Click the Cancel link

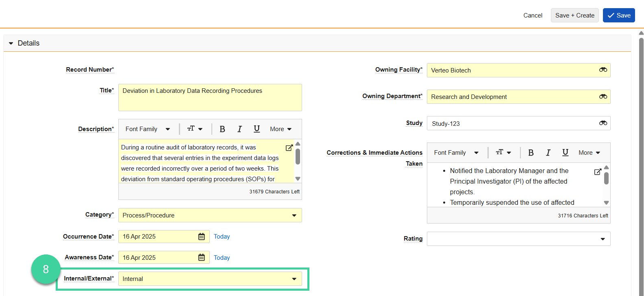coord(533,15)
